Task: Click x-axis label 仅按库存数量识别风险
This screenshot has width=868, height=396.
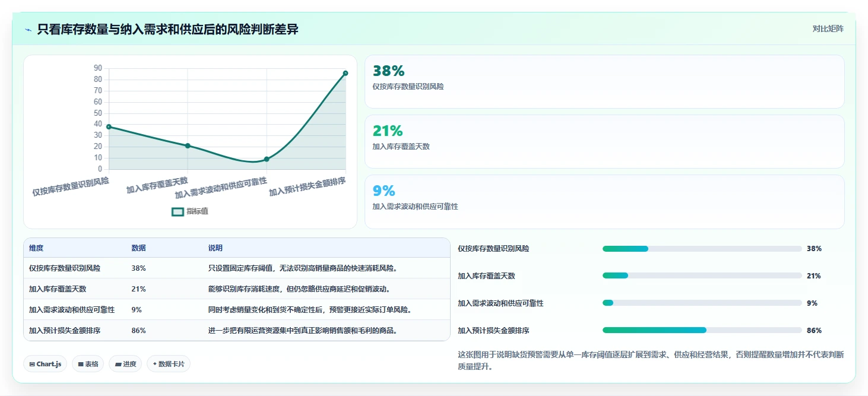Action: [71, 186]
